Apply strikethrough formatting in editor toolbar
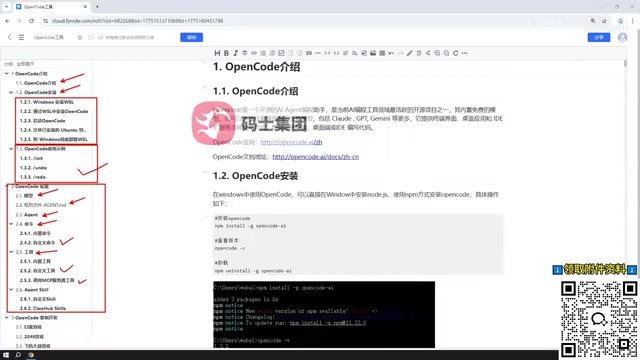The width and height of the screenshot is (640, 360). (244, 53)
